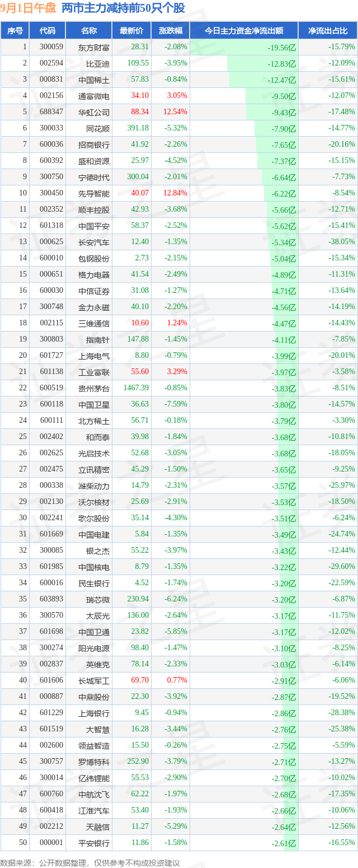Select stock name 顺丰控股
The image size is (358, 868).
pos(95,209)
